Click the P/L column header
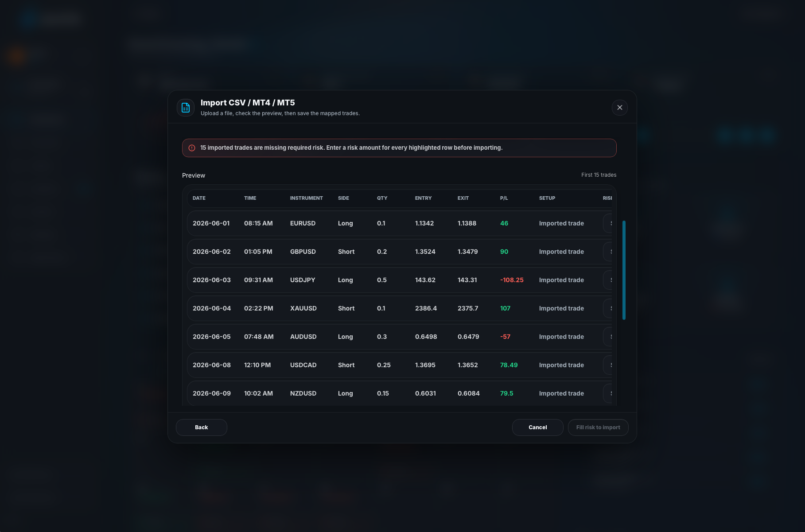Viewport: 805px width, 532px height. click(504, 198)
